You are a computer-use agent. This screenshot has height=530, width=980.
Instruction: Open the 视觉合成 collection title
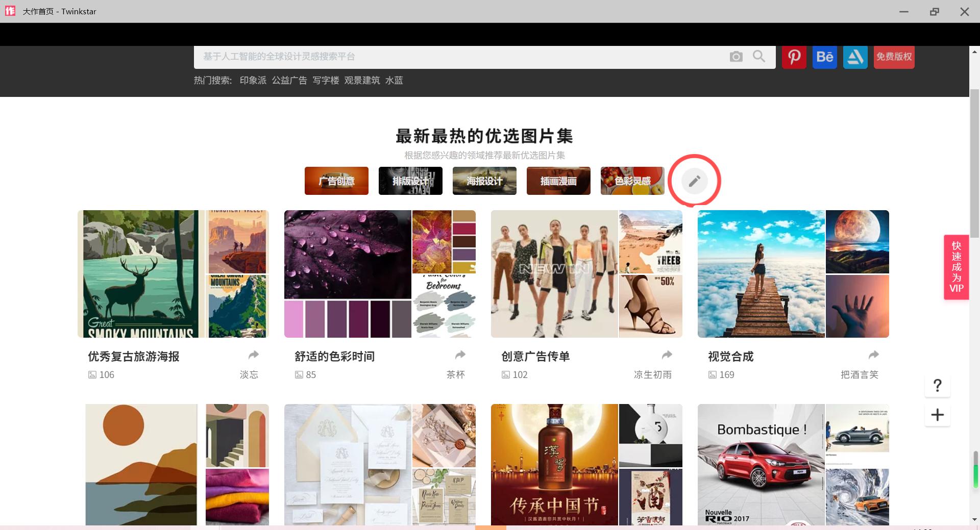pos(731,357)
